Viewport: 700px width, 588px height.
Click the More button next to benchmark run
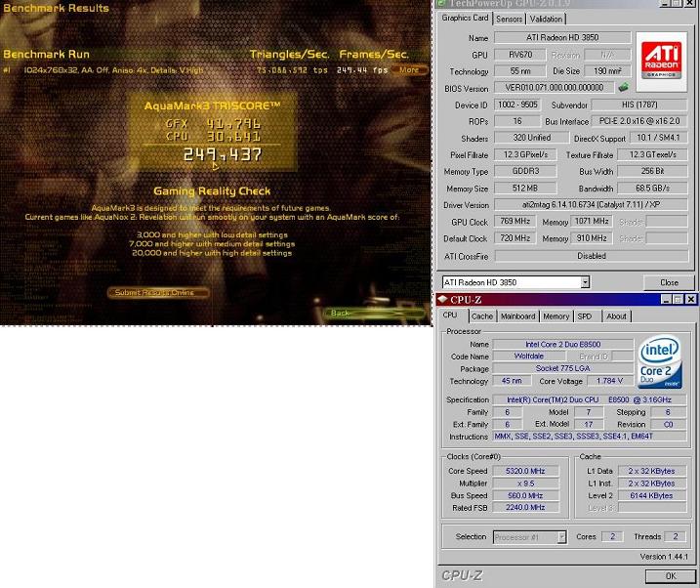point(408,70)
